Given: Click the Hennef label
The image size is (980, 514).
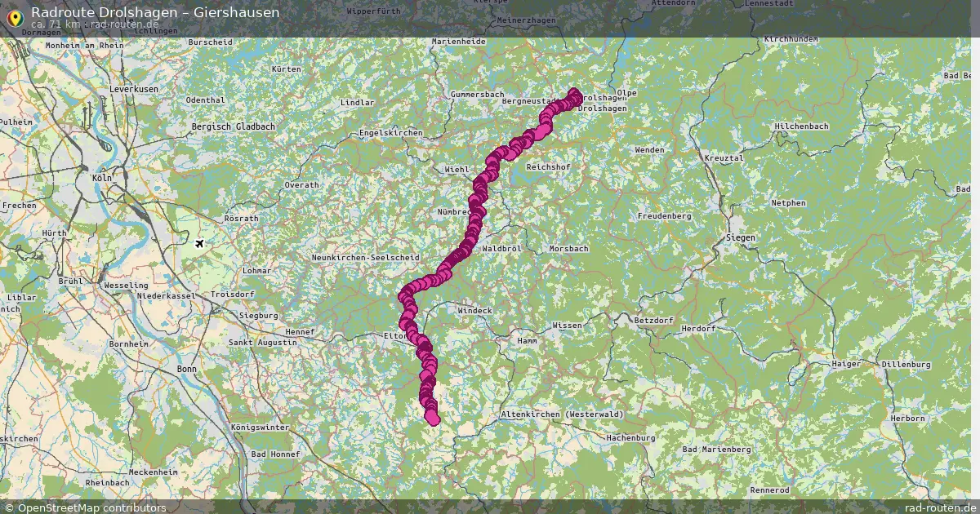Looking at the screenshot, I should [x=300, y=332].
